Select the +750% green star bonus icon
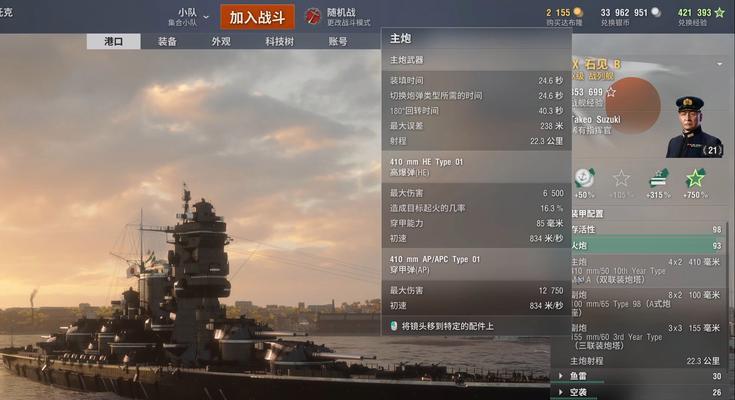 [695, 179]
